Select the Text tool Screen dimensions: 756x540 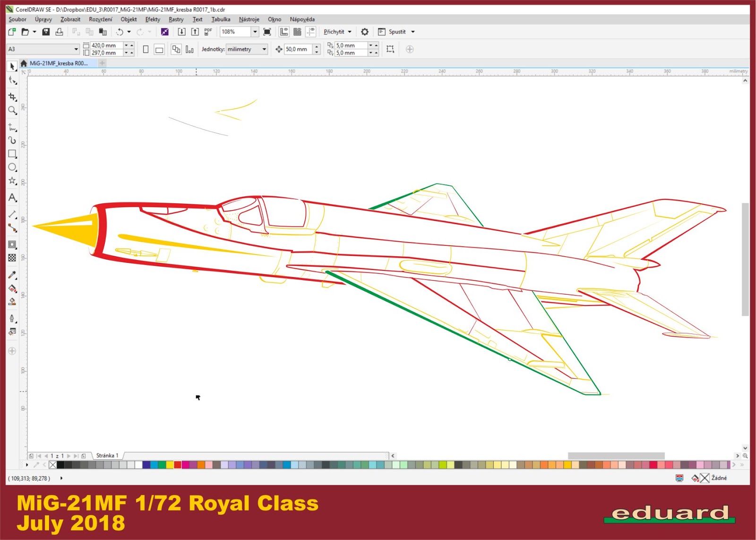[12, 198]
